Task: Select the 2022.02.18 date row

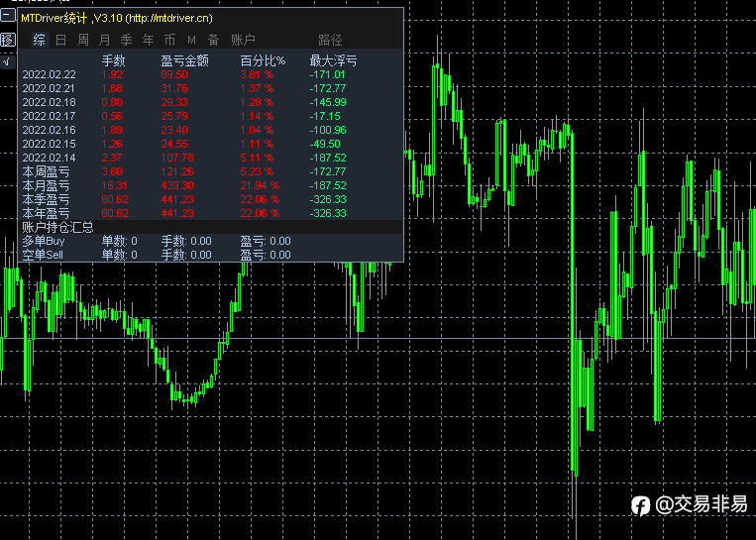Action: click(x=50, y=103)
